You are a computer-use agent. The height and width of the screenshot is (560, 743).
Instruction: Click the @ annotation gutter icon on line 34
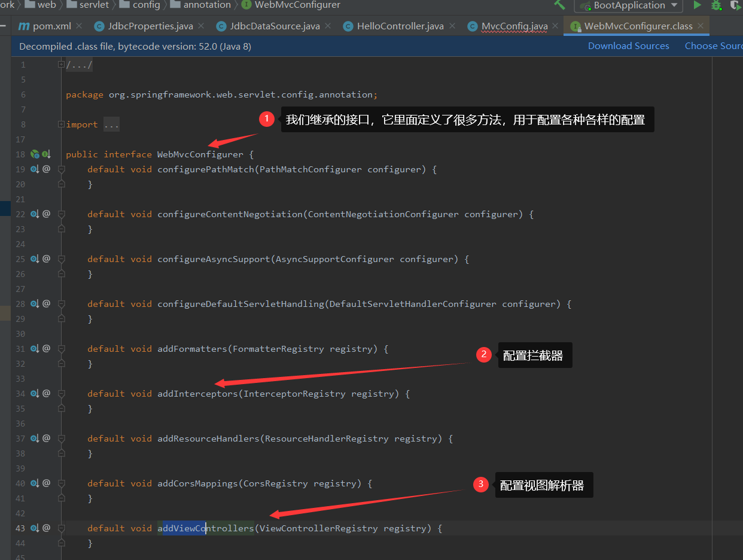pos(46,394)
